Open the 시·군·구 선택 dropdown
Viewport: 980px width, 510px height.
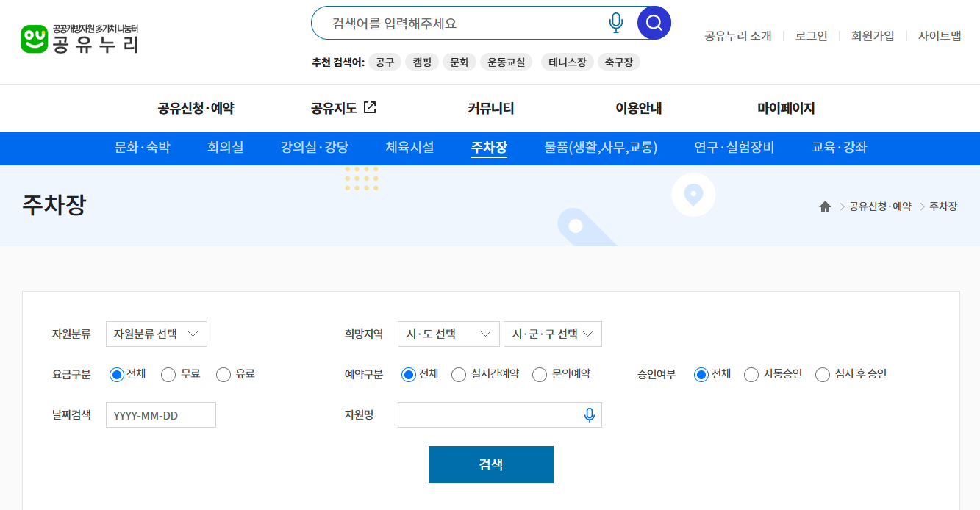coord(552,334)
